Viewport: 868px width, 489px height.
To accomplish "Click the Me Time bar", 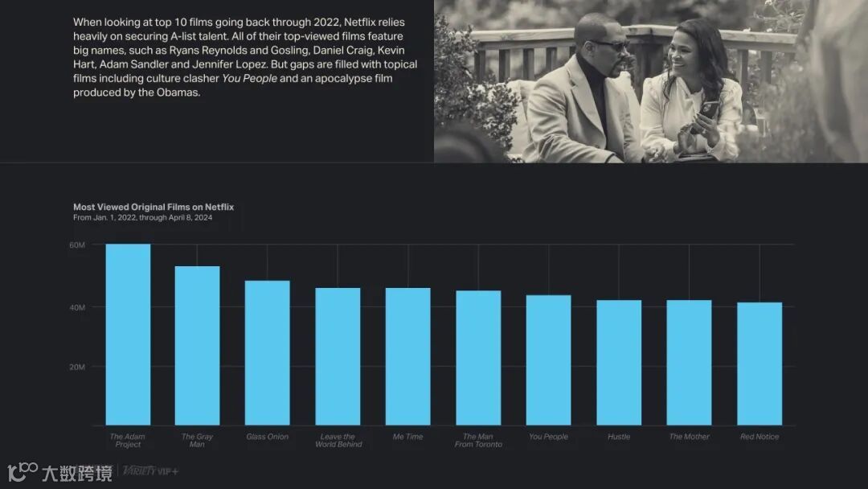I will pos(408,356).
